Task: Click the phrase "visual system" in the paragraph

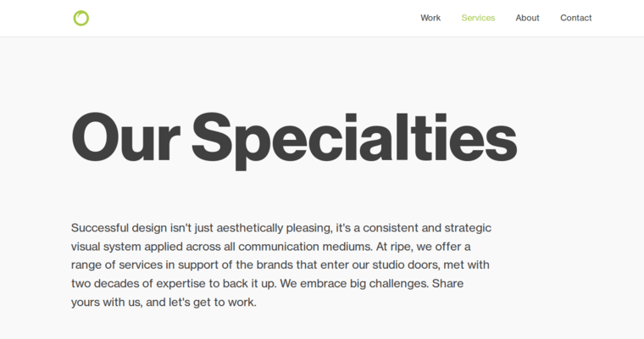Action: click(108, 247)
